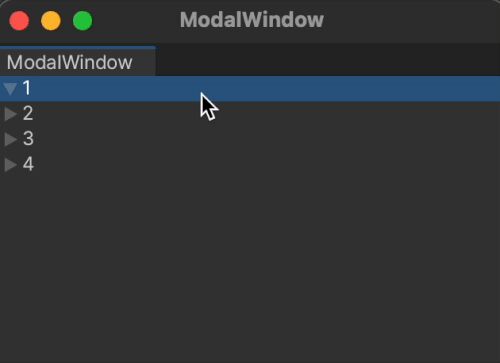
Task: Click the number 4 label text
Action: pyautogui.click(x=28, y=164)
